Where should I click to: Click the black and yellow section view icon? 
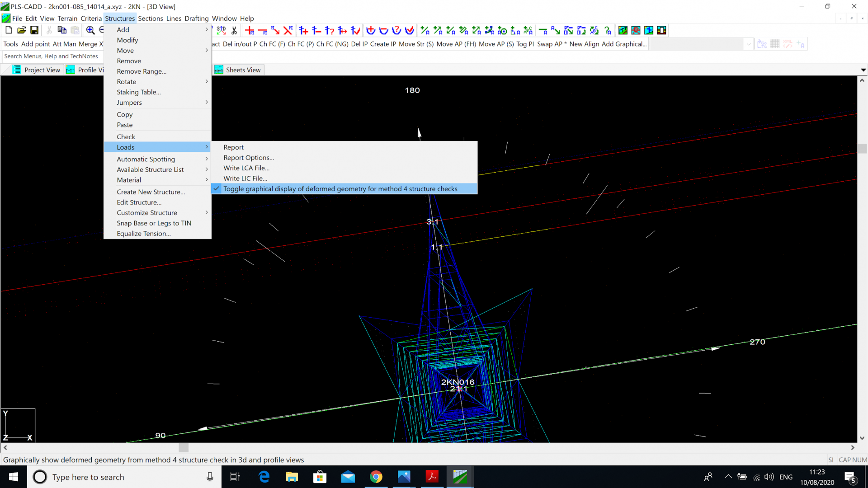pos(661,30)
